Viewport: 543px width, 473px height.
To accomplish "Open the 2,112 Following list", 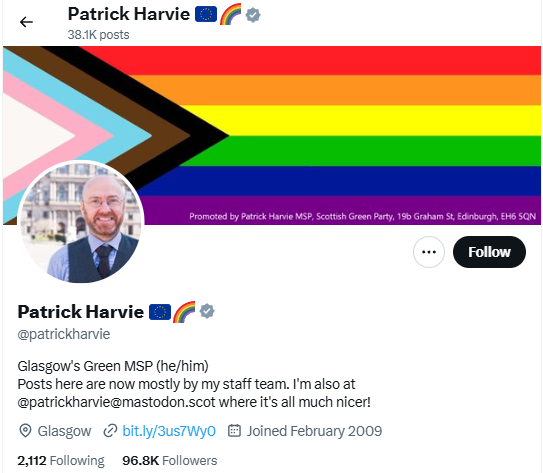I will pyautogui.click(x=61, y=461).
